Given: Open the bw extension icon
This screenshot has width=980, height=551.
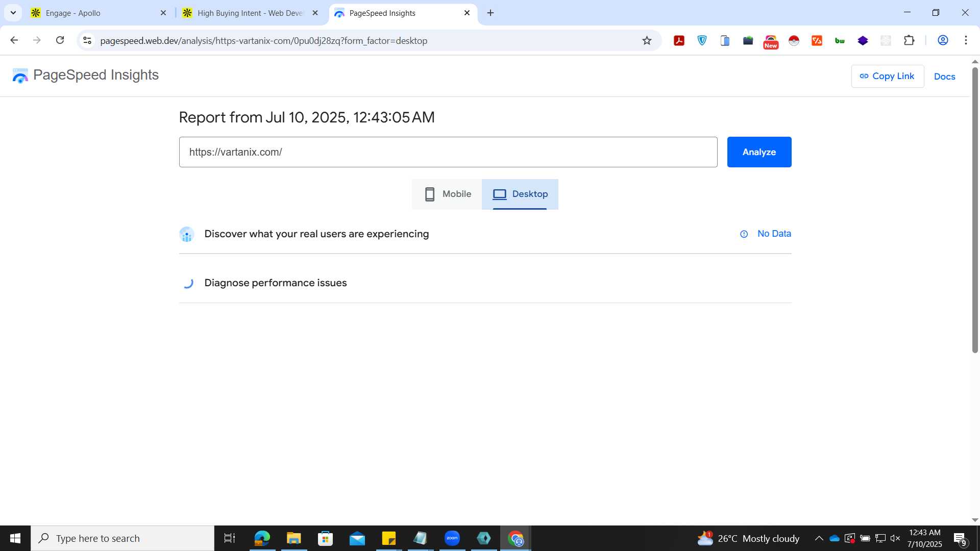Looking at the screenshot, I should pyautogui.click(x=840, y=40).
